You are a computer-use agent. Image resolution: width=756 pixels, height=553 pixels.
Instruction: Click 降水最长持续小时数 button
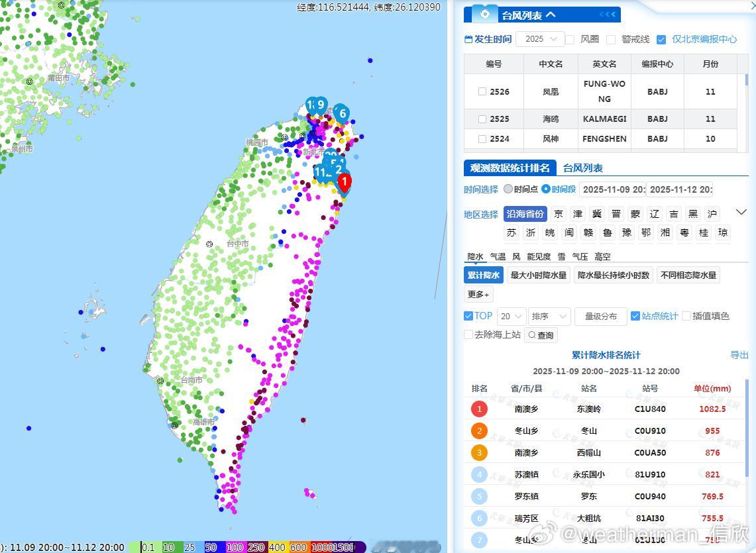click(x=614, y=275)
